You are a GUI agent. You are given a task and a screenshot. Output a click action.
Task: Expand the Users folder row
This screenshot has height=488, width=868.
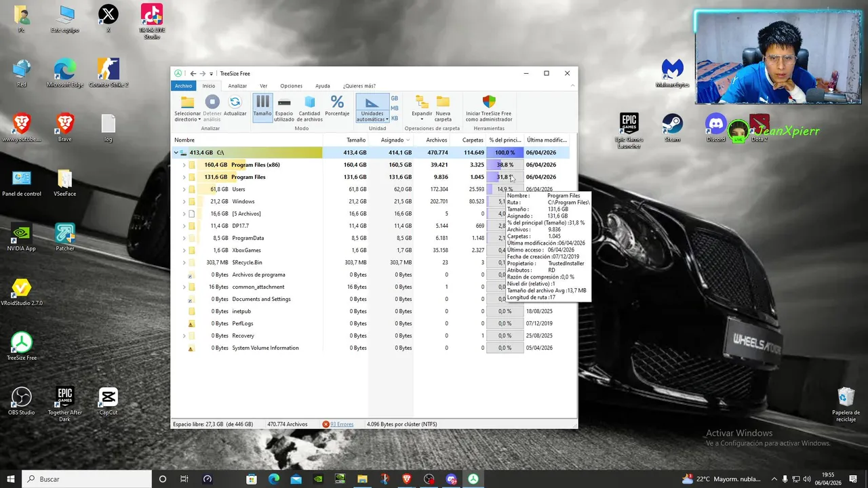[184, 189]
